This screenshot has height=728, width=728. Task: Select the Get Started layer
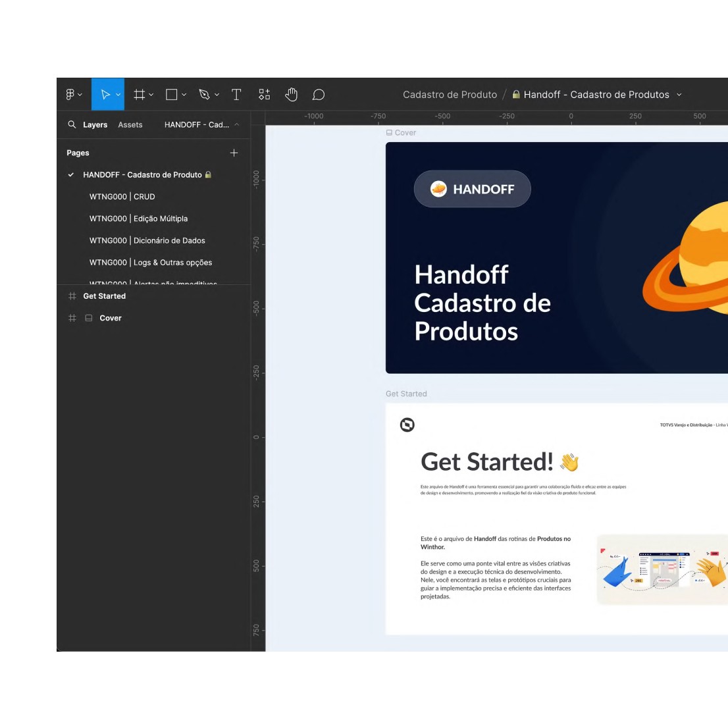click(105, 296)
